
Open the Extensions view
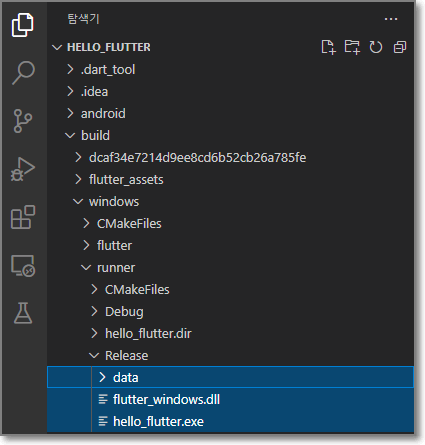coord(23,217)
